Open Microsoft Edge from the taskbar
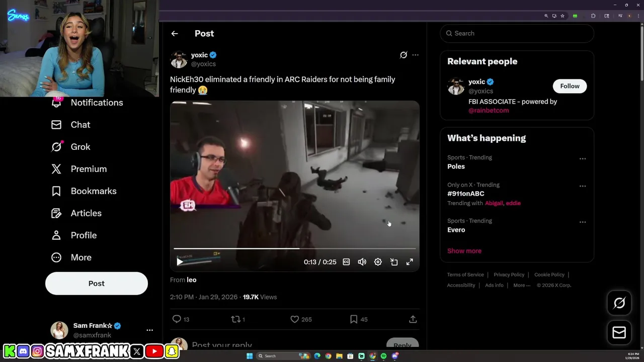This screenshot has width=644, height=362. (x=317, y=356)
